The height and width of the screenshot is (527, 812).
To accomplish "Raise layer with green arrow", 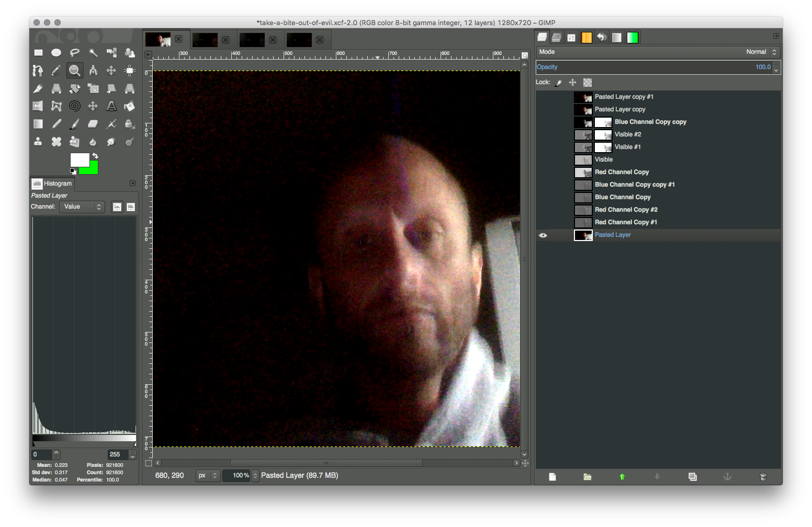I will point(622,477).
